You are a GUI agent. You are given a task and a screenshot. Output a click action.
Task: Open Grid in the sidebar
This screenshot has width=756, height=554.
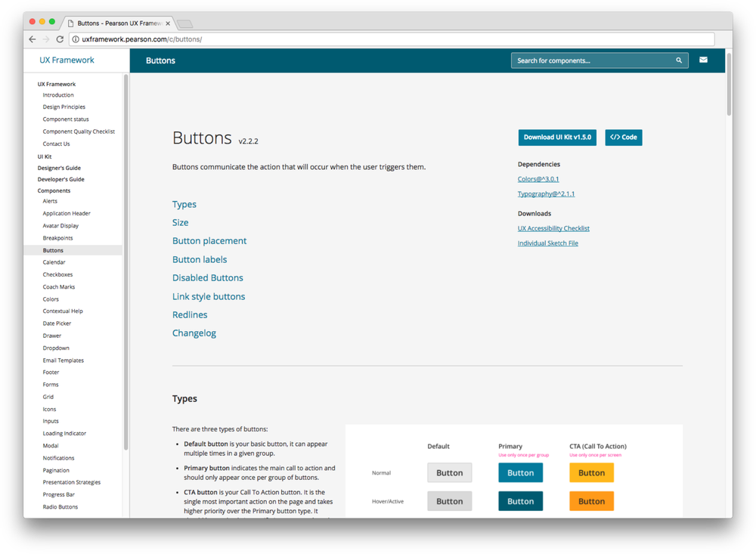click(48, 398)
